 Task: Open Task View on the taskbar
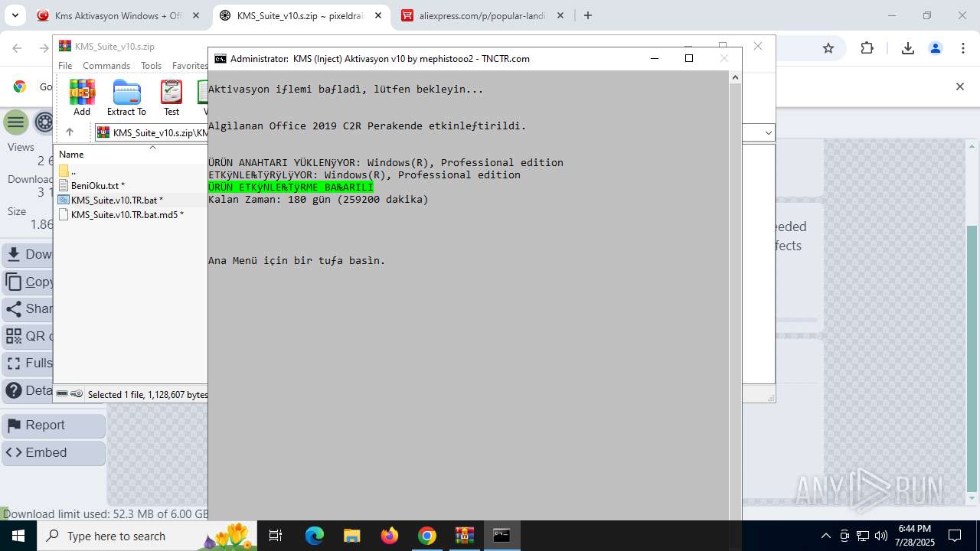pyautogui.click(x=276, y=536)
